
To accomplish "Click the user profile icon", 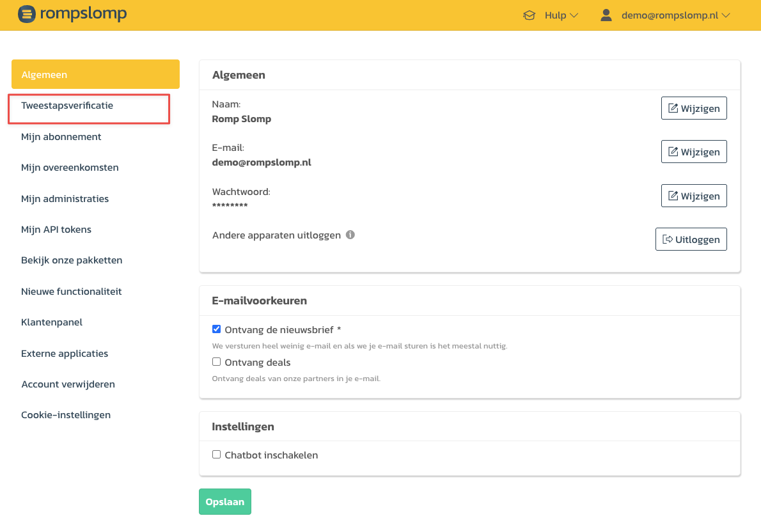I will 606,15.
